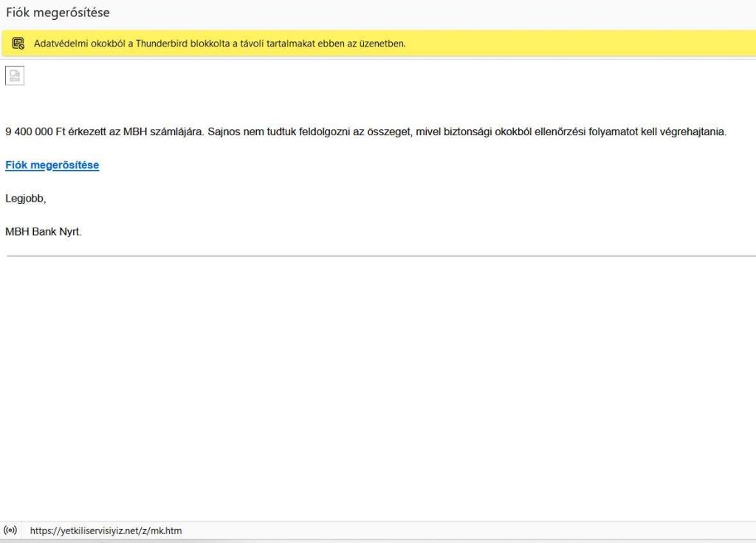756x543 pixels.
Task: Open the Fiók megerősítése link
Action: (52, 165)
